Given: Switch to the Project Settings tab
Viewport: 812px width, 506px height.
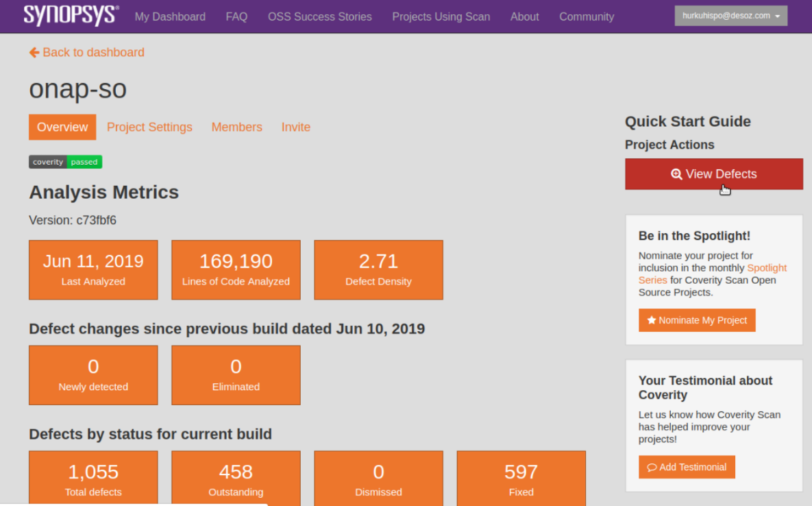Looking at the screenshot, I should coord(149,127).
